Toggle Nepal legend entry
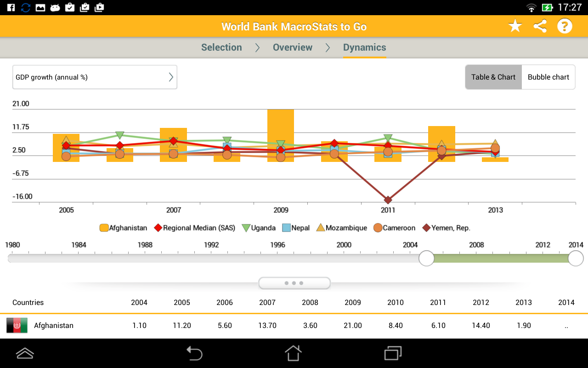588x368 pixels. point(295,228)
